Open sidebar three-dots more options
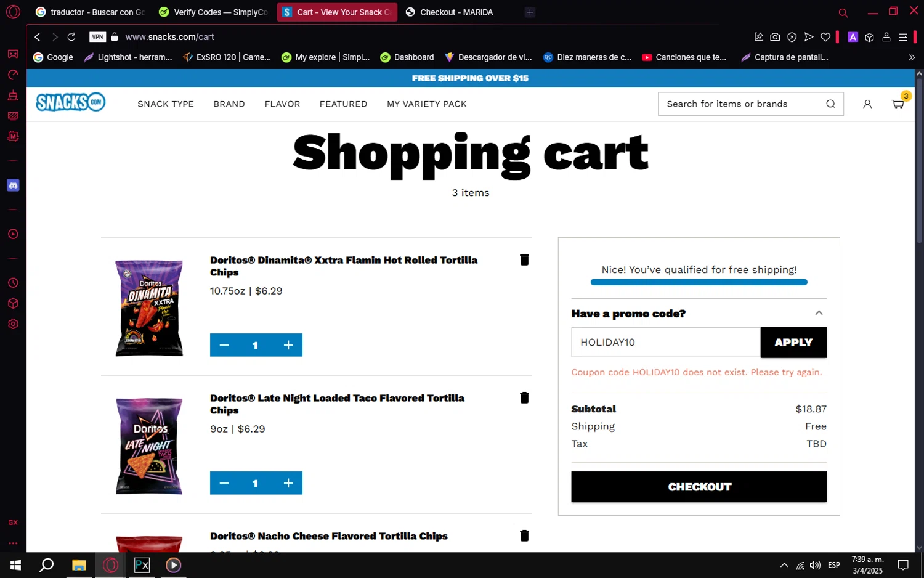Image resolution: width=924 pixels, height=578 pixels. 13,543
